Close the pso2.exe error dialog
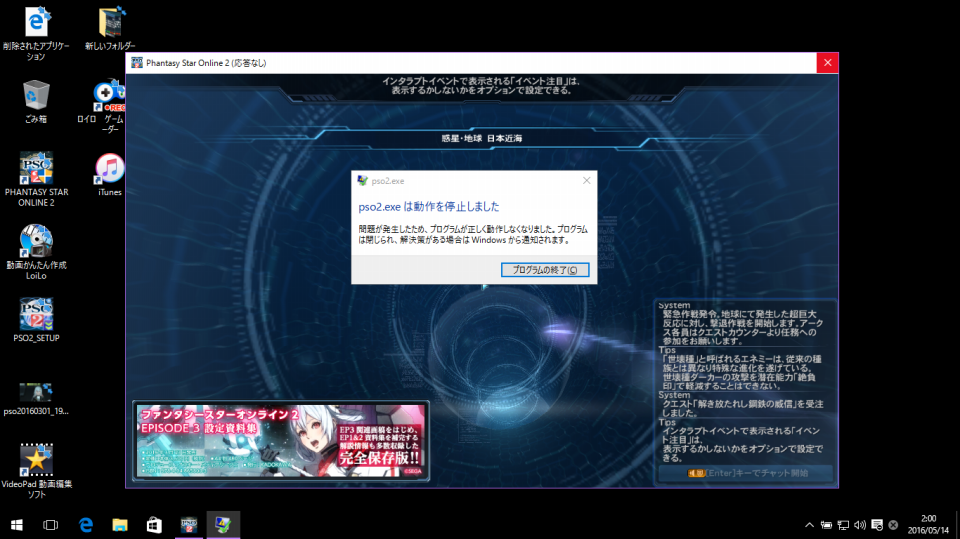 pos(587,181)
